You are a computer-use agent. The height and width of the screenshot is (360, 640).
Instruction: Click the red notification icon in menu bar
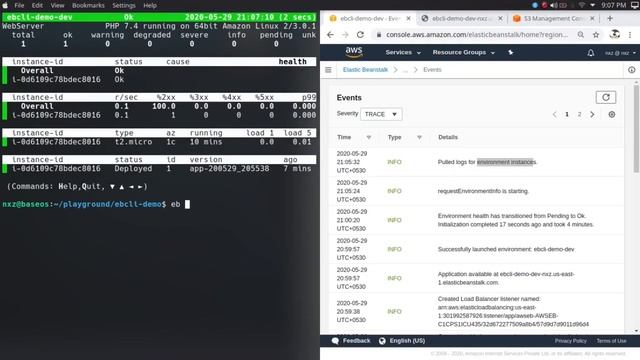544,5
